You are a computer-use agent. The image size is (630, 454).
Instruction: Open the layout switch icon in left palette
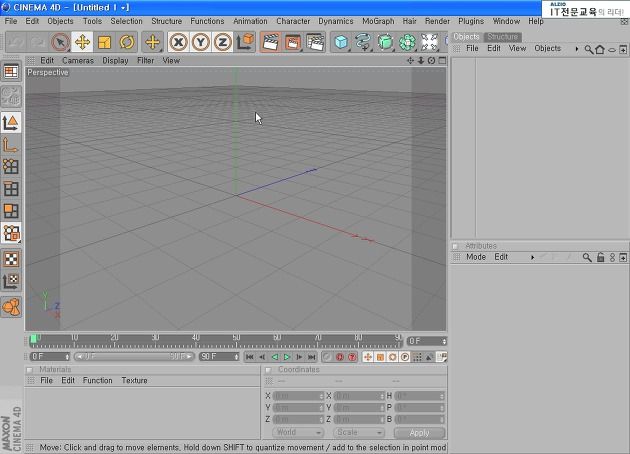(x=11, y=72)
